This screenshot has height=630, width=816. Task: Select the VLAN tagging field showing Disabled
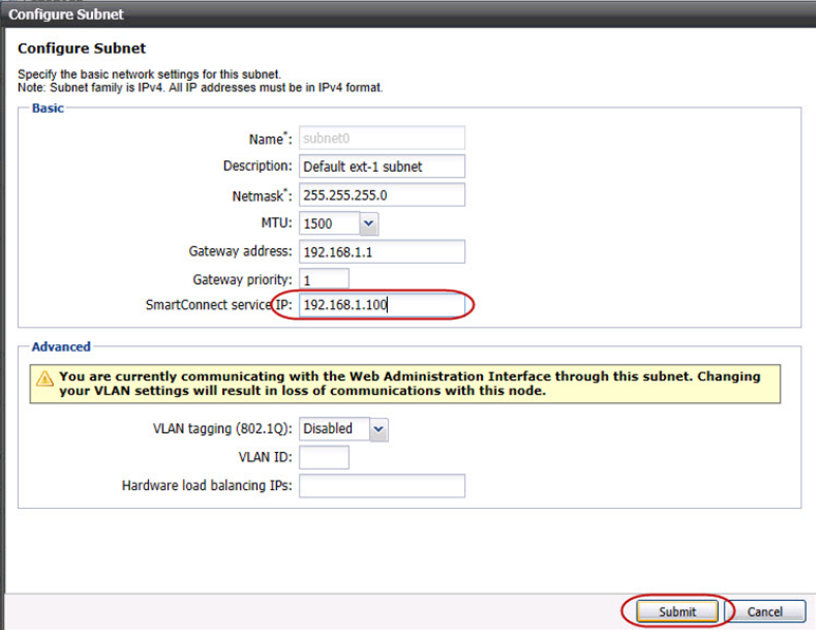pyautogui.click(x=335, y=429)
